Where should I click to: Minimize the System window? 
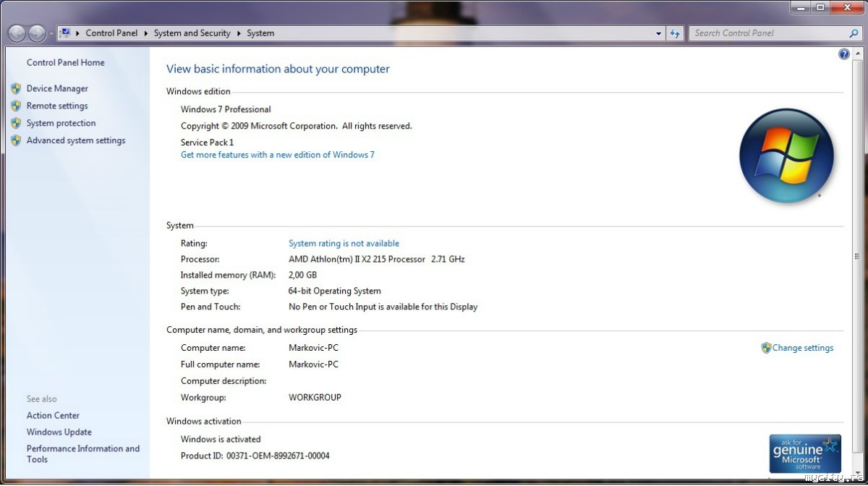pos(799,7)
